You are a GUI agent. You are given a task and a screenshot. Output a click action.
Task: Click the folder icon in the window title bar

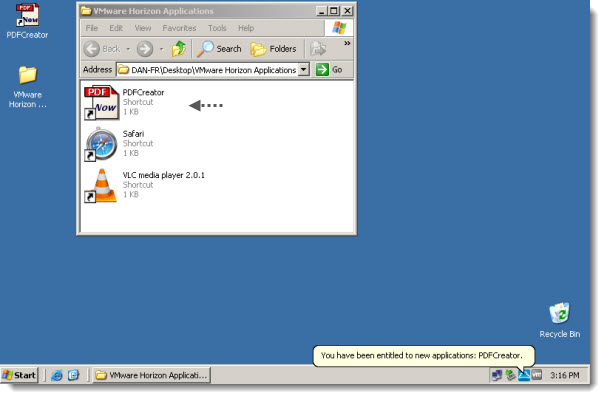tap(86, 11)
